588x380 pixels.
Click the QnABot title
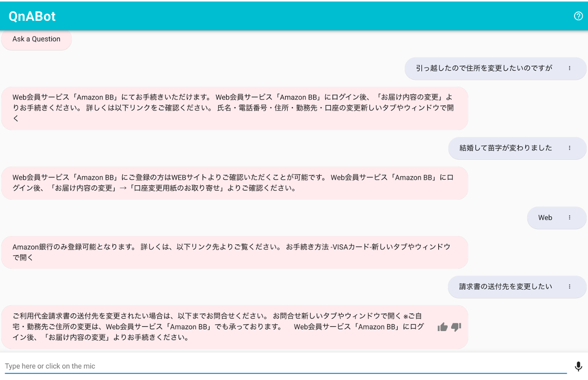pos(32,16)
